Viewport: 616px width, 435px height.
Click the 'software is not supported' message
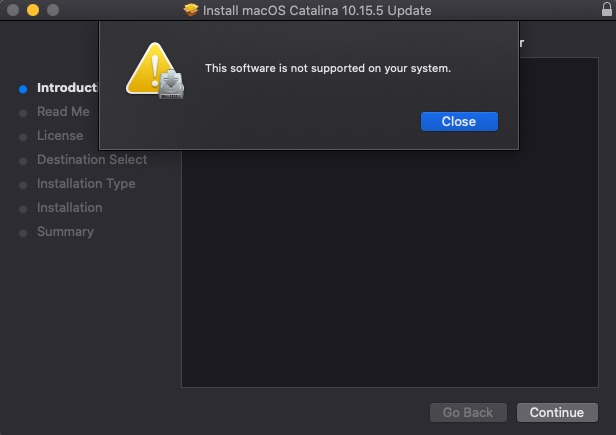coord(328,68)
